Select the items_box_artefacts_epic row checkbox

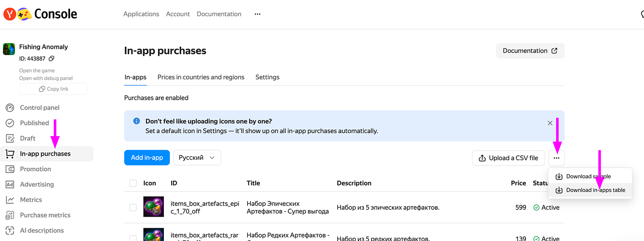click(133, 208)
